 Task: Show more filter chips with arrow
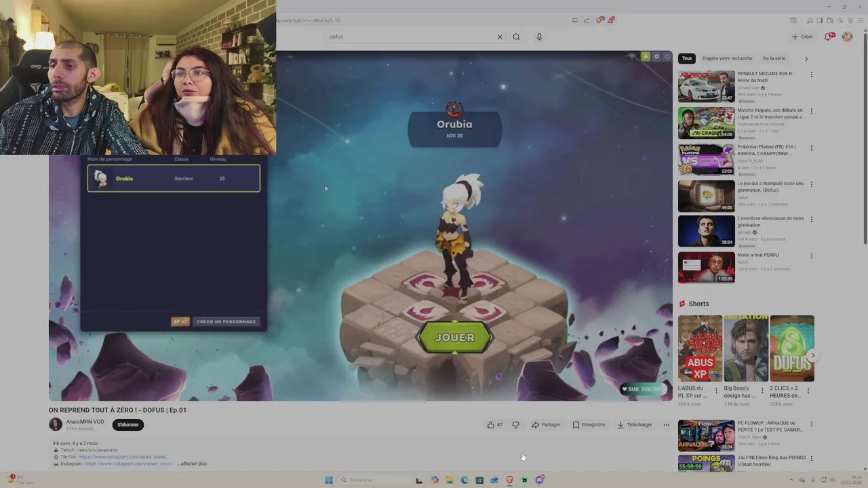pyautogui.click(x=806, y=59)
